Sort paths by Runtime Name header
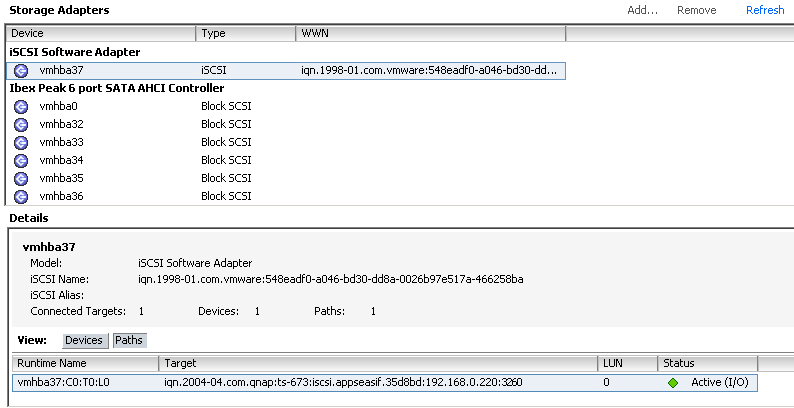Viewport: 794px width, 408px height. pos(85,363)
